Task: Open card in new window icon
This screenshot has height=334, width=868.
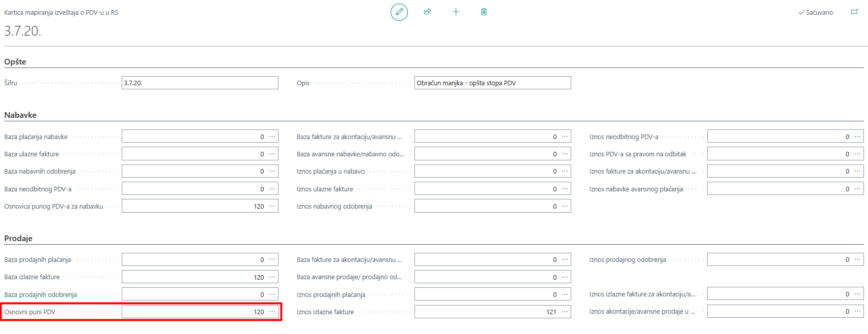Action: pos(854,12)
